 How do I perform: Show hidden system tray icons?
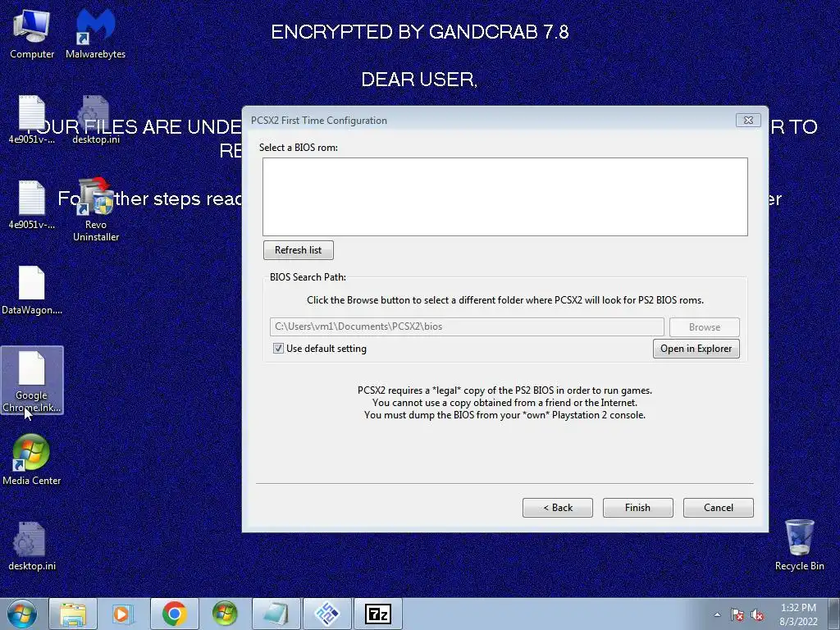(x=717, y=614)
